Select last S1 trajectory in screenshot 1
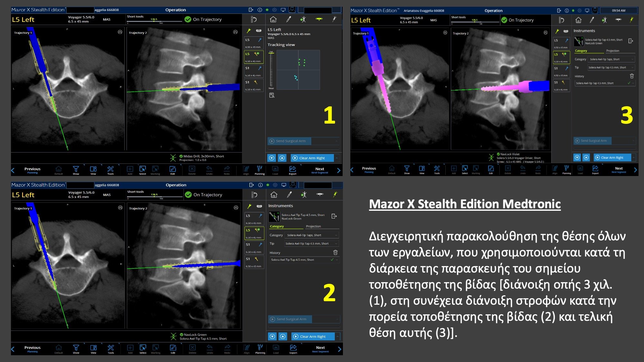644x362 pixels. [x=254, y=86]
